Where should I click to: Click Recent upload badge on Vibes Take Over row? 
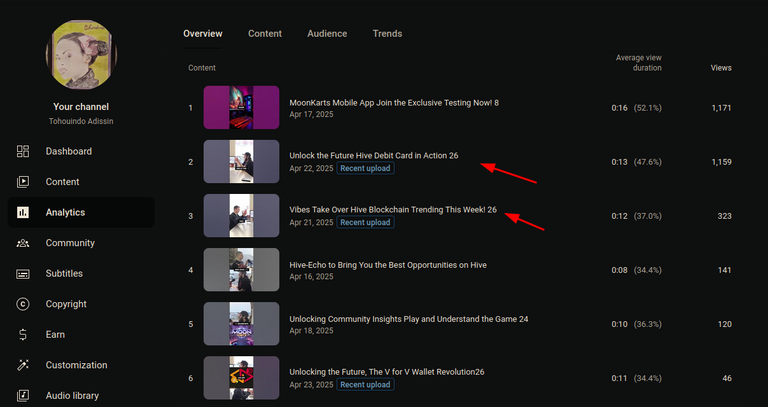tap(365, 222)
